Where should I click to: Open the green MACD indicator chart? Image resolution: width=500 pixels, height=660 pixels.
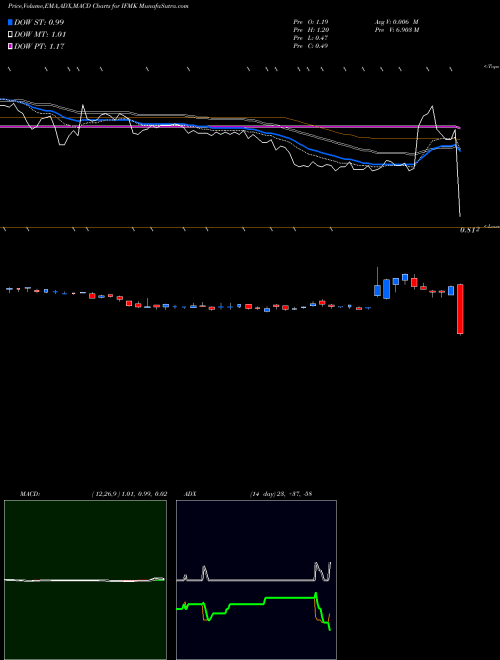pyautogui.click(x=85, y=580)
